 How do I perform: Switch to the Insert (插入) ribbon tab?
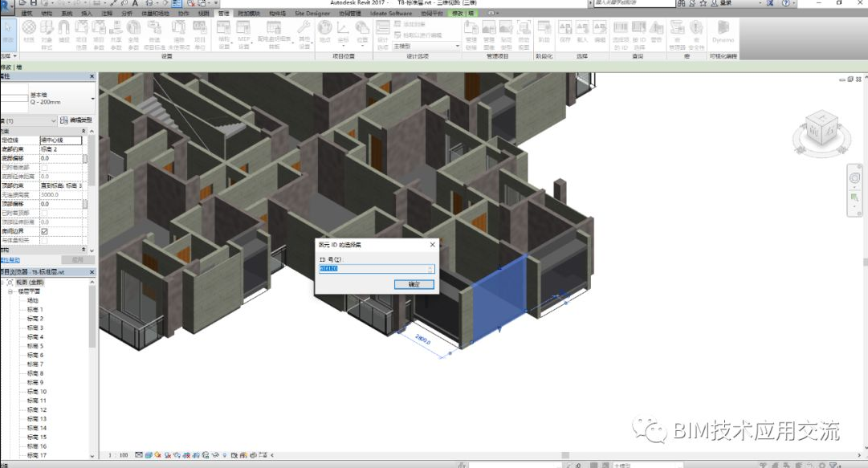tap(87, 14)
